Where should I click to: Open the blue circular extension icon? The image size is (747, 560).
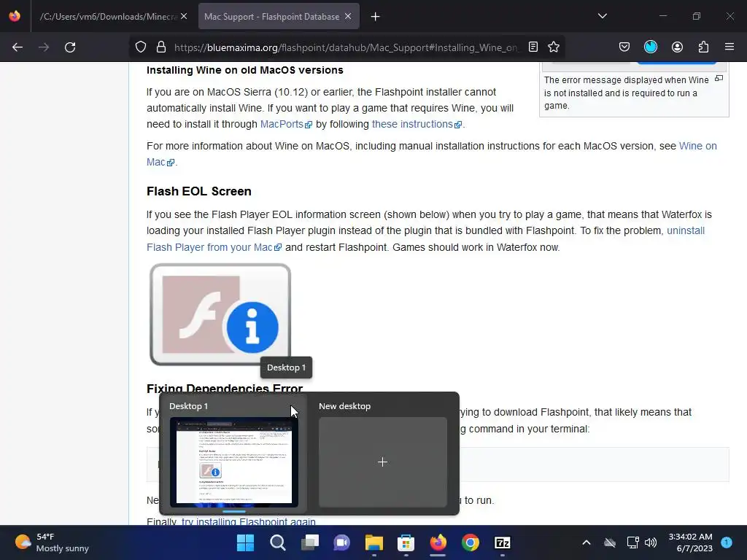651,47
